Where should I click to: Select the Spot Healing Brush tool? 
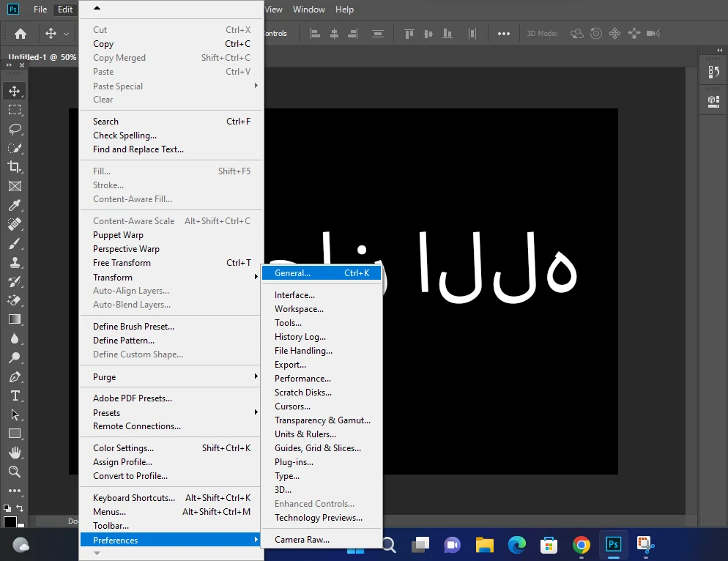pyautogui.click(x=15, y=224)
